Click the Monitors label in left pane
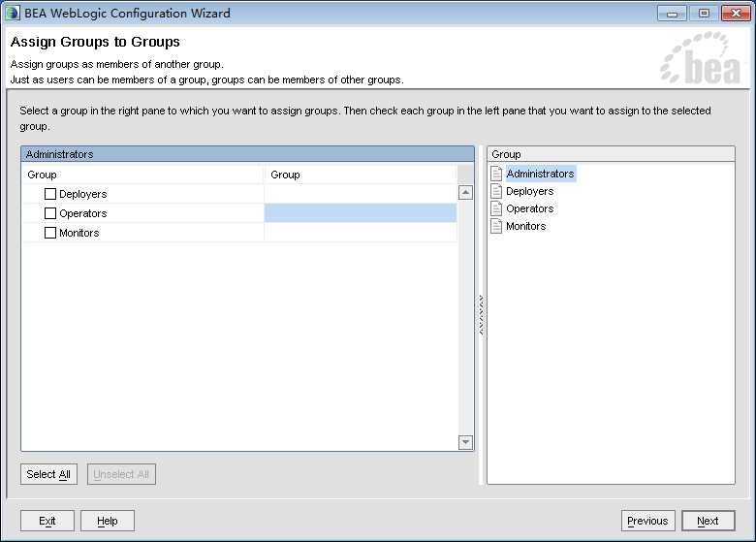The height and width of the screenshot is (542, 756). point(79,233)
